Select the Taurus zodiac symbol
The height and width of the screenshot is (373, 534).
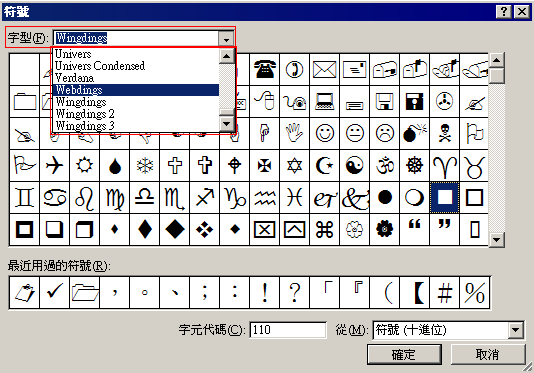click(x=474, y=166)
